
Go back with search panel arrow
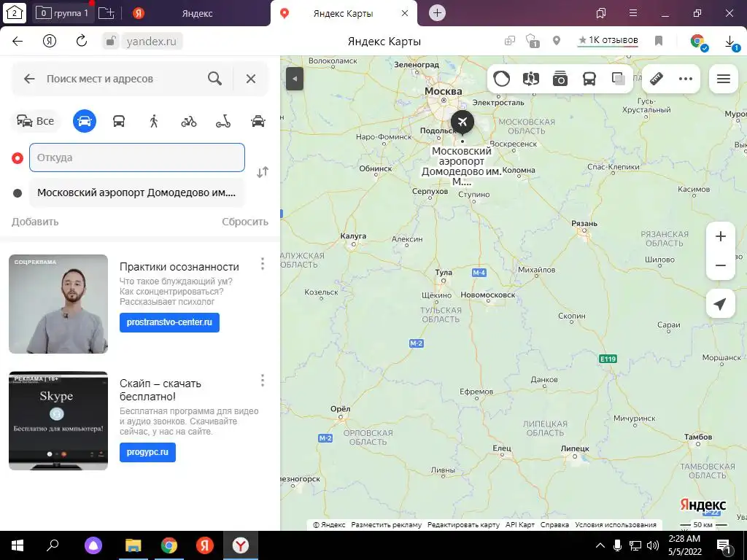[29, 79]
